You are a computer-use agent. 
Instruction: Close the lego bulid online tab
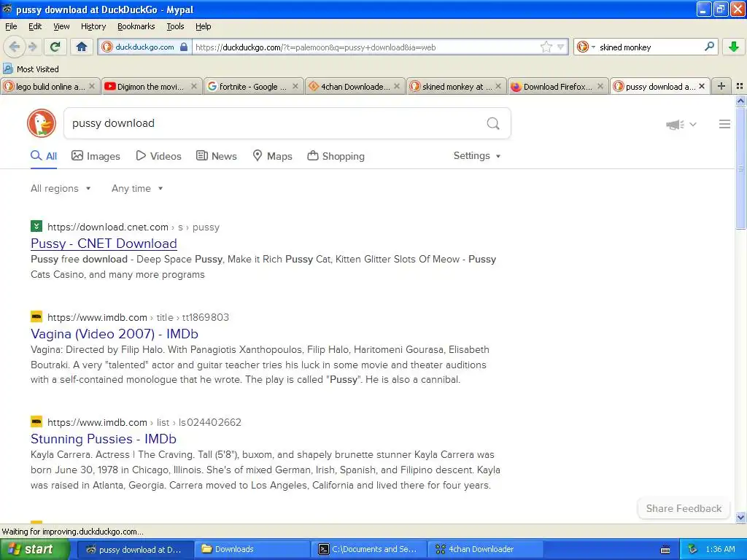(92, 86)
